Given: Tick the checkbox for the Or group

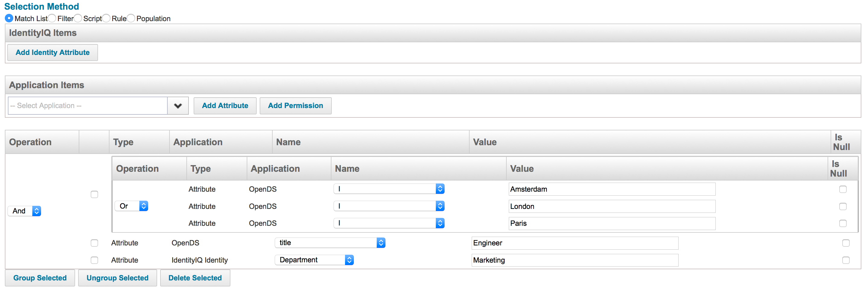Looking at the screenshot, I should tap(94, 195).
